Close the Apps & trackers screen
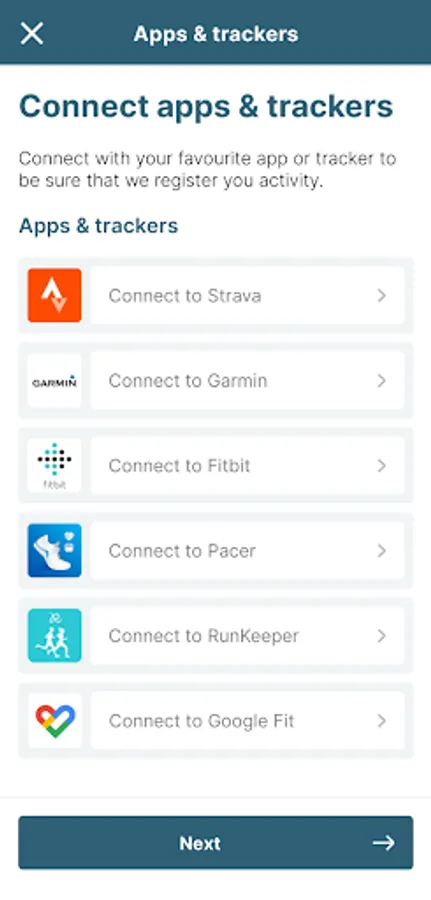Screen dimensions: 431x900 point(32,33)
